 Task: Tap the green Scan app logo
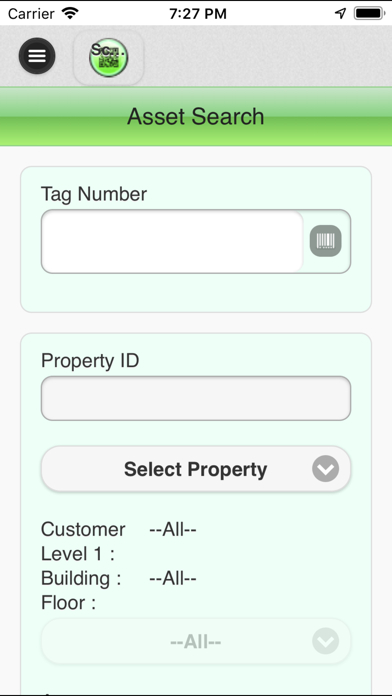(108, 58)
